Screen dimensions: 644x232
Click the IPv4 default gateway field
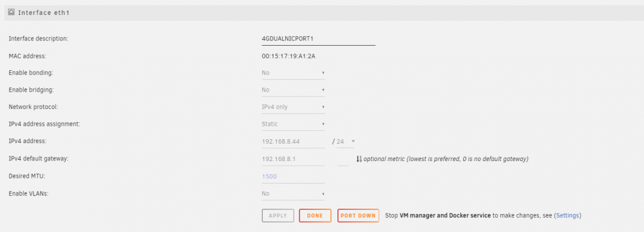pos(293,159)
